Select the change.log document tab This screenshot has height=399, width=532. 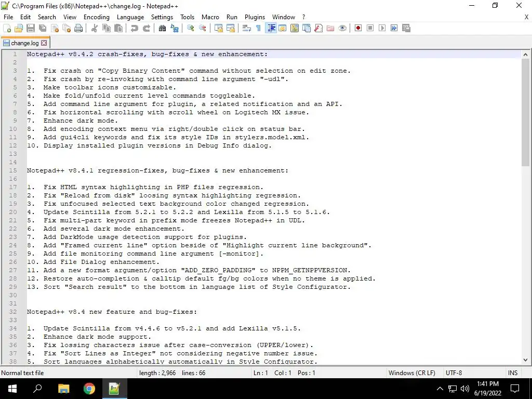[x=25, y=43]
